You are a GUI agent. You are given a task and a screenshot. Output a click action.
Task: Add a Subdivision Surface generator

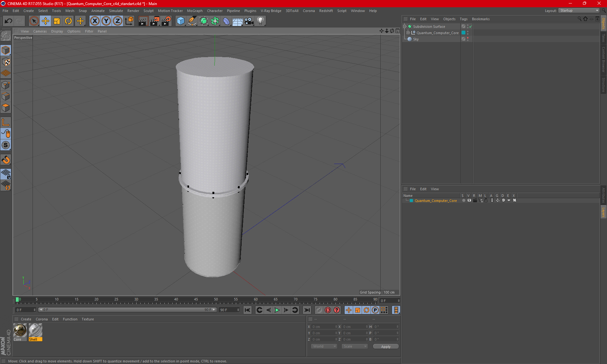pyautogui.click(x=204, y=21)
